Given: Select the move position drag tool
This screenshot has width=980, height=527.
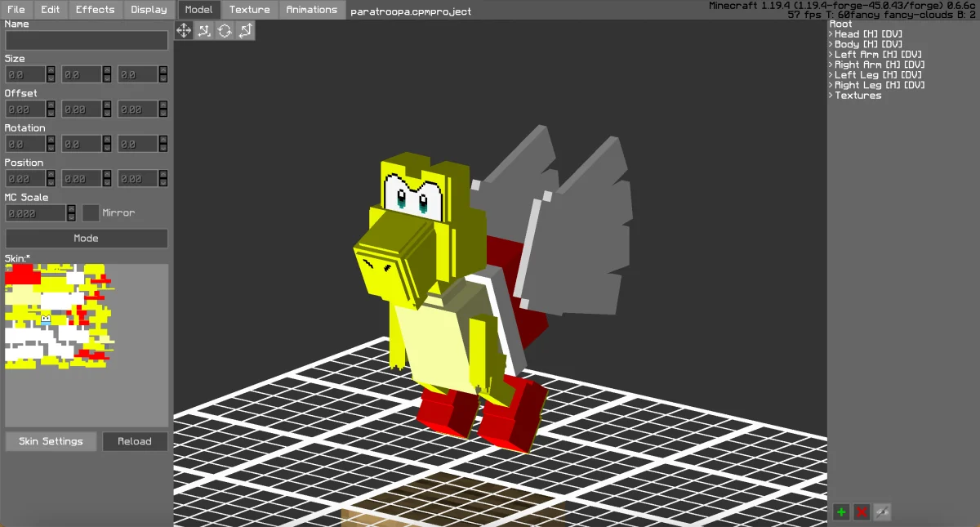Looking at the screenshot, I should coord(184,30).
